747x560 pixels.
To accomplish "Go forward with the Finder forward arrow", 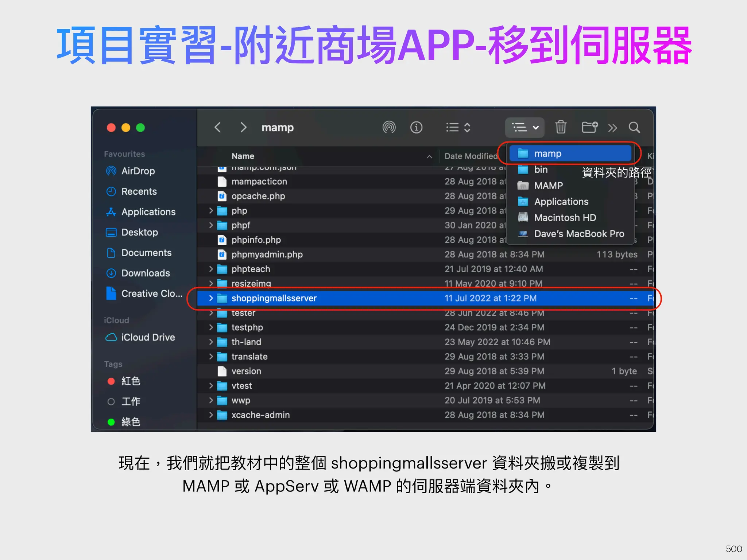I will pos(243,127).
